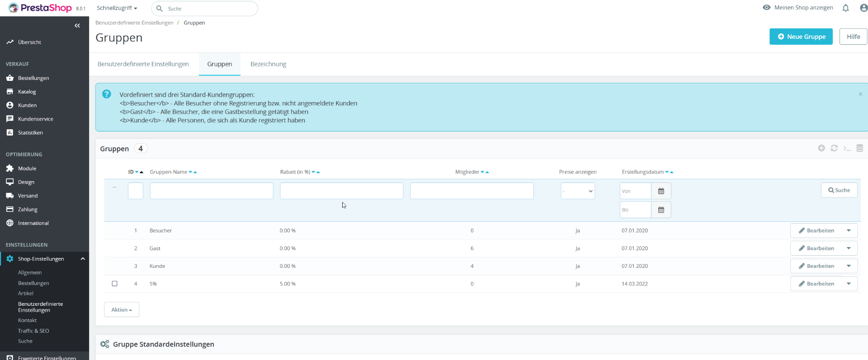Click the Statistiken chart icon
This screenshot has width=868, height=360.
coord(10,132)
